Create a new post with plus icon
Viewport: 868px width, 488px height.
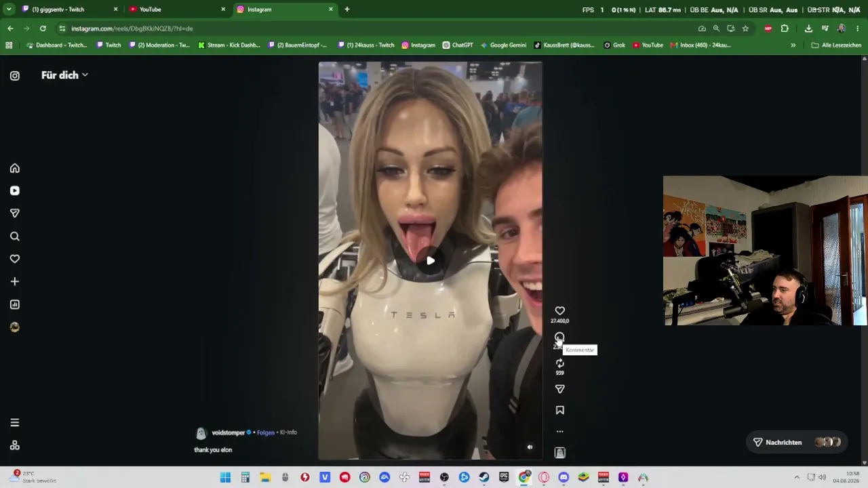click(x=15, y=281)
